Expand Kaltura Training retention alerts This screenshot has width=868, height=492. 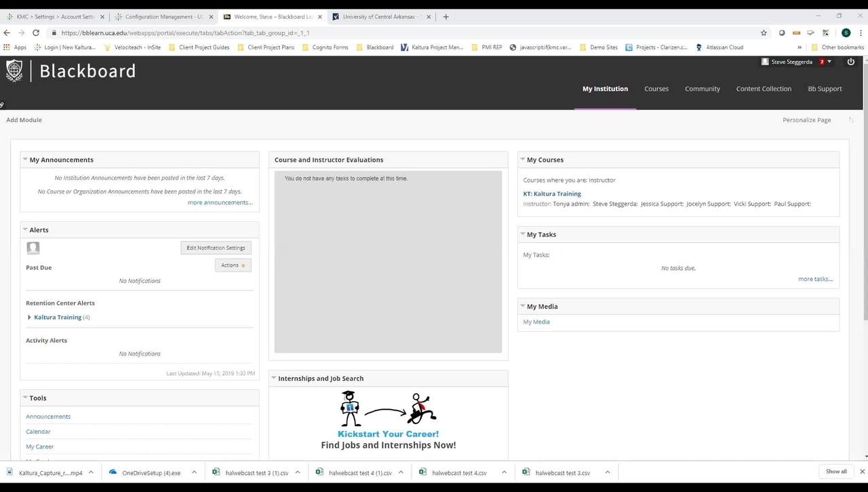tap(29, 318)
